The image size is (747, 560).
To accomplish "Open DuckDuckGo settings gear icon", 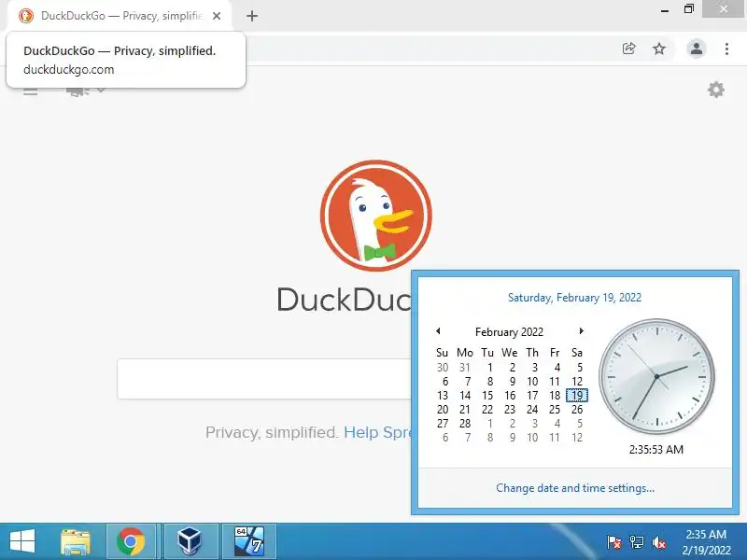I will point(715,90).
